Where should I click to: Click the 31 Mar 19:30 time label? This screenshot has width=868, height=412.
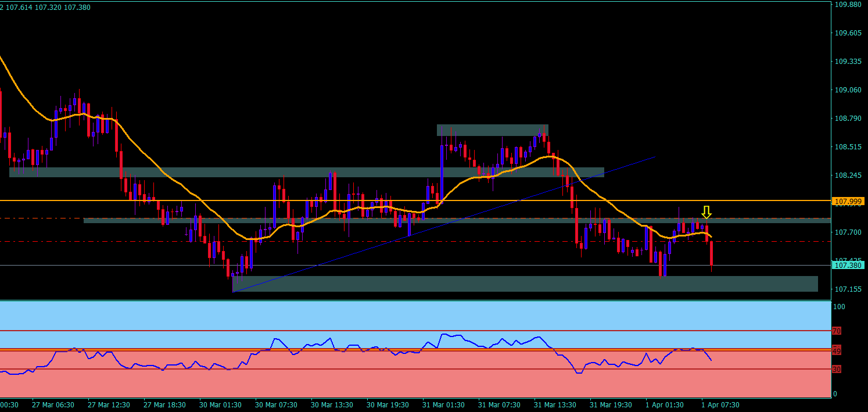(610, 404)
